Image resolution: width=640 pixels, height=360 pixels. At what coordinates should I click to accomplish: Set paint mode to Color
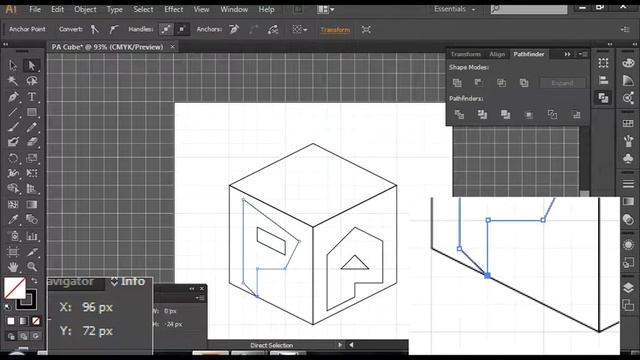[11, 321]
